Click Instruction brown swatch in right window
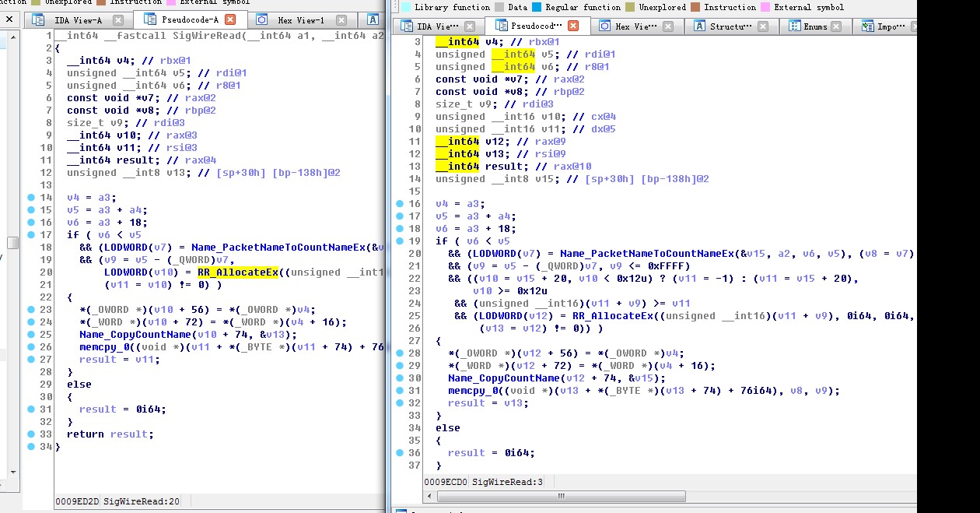This screenshot has width=980, height=513. click(x=695, y=7)
